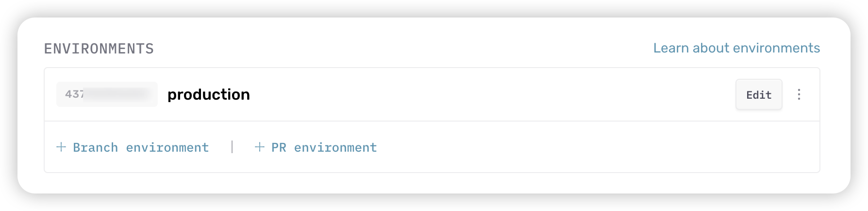Click the "PR" text in the add row
The image size is (868, 211).
pos(279,147)
